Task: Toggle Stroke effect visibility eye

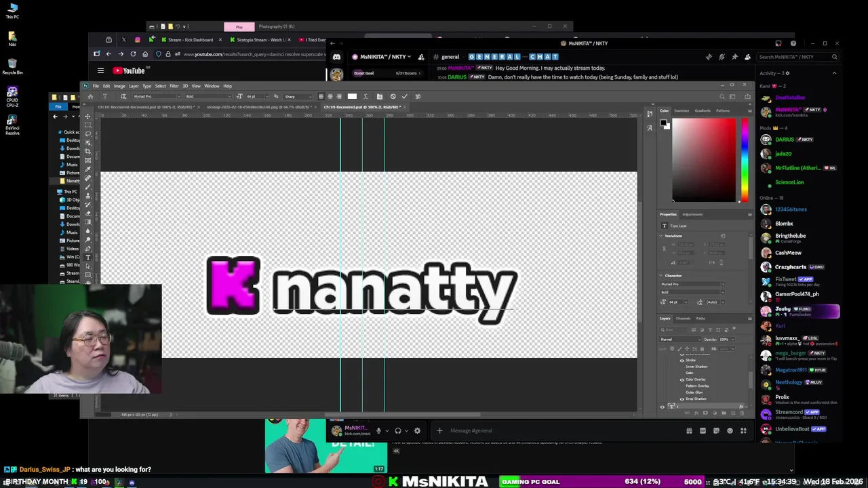Action: coord(682,361)
